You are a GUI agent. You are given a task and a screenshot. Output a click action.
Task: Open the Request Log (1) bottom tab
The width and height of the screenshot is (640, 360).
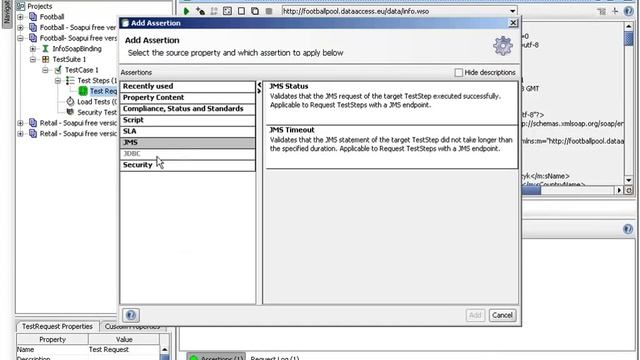point(275,357)
